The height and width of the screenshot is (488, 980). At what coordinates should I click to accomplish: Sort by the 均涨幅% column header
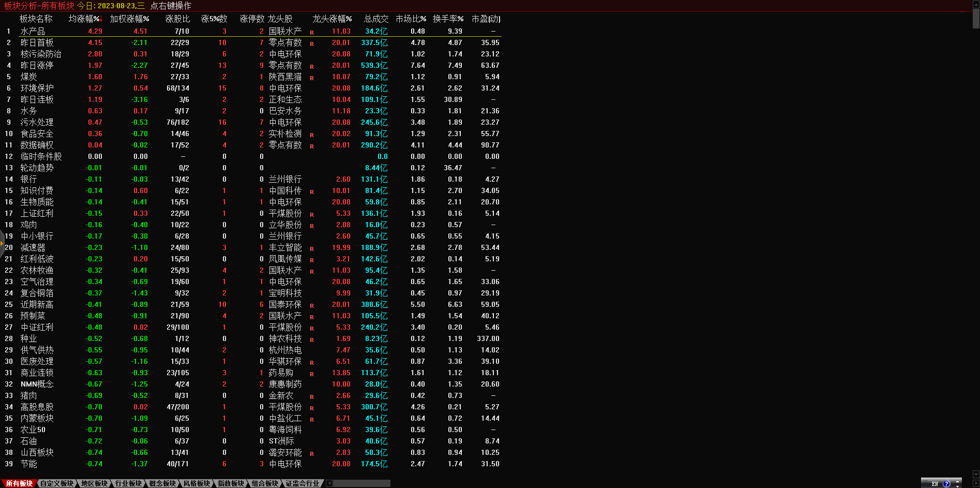[85, 19]
